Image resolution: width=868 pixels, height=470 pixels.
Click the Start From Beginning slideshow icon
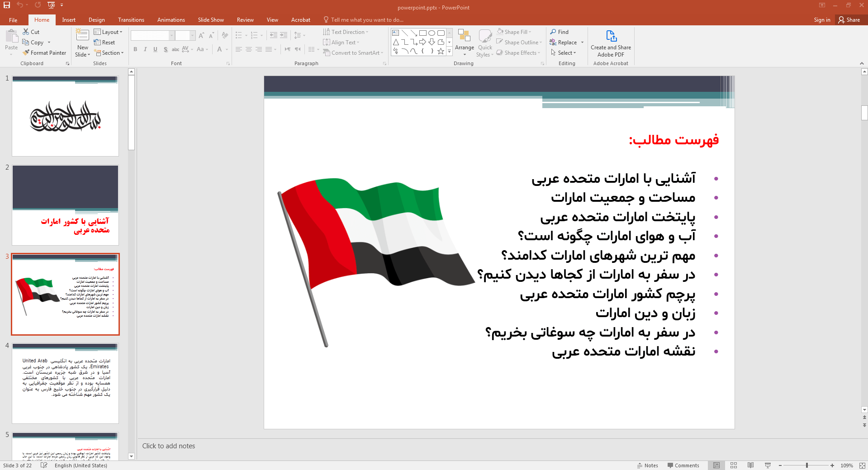point(51,5)
